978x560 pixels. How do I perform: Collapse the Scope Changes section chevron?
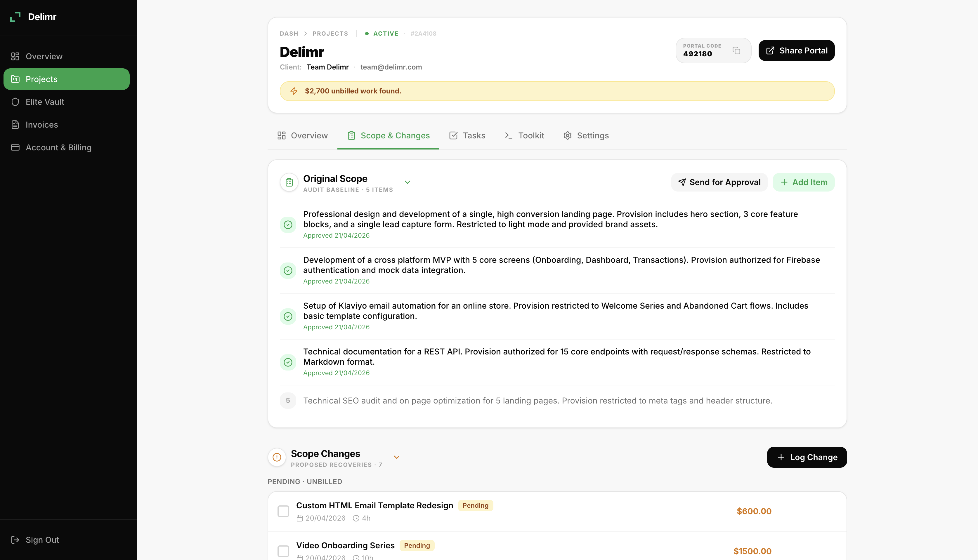click(397, 457)
